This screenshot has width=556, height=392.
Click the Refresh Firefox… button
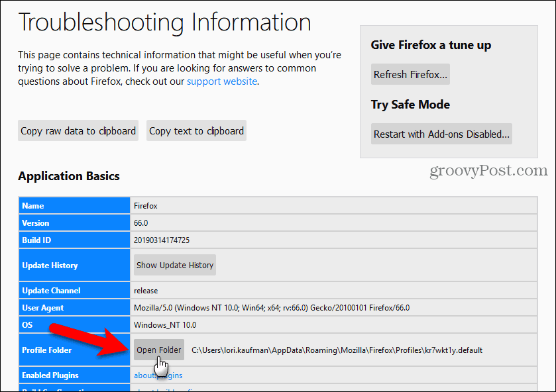(x=410, y=74)
